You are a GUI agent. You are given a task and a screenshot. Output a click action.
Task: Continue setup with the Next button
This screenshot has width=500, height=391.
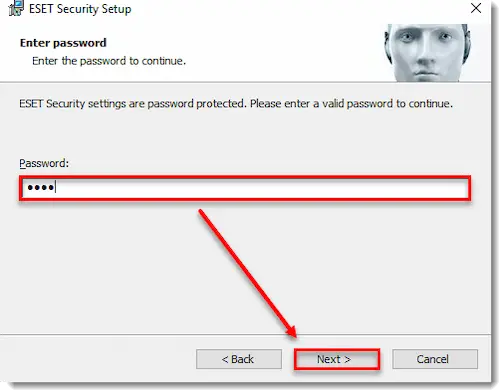337,359
